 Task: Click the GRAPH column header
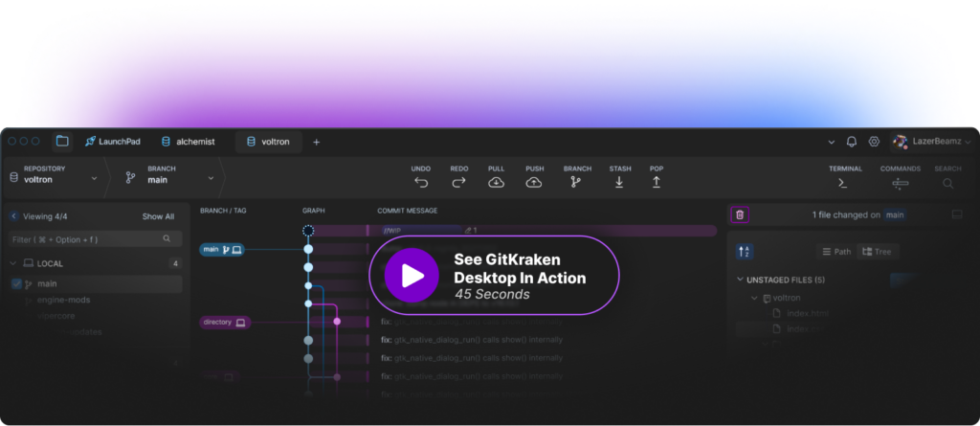pyautogui.click(x=314, y=211)
